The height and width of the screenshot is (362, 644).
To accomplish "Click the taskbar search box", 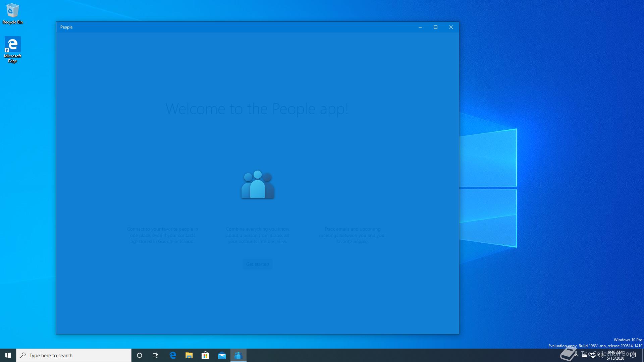I will (x=74, y=355).
